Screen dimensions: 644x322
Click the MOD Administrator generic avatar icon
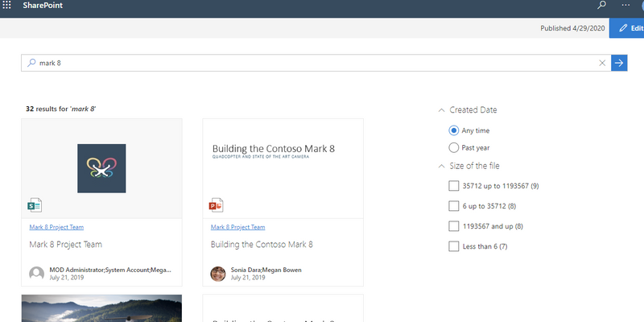tap(36, 274)
